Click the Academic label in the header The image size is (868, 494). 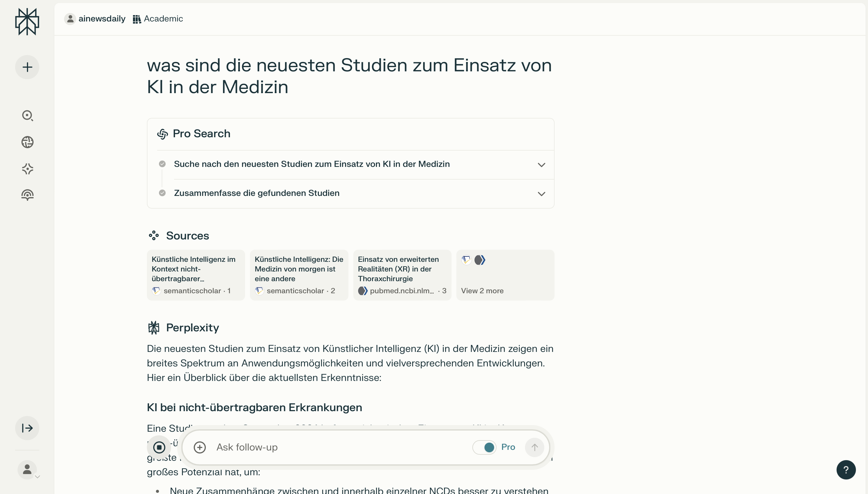(x=164, y=19)
